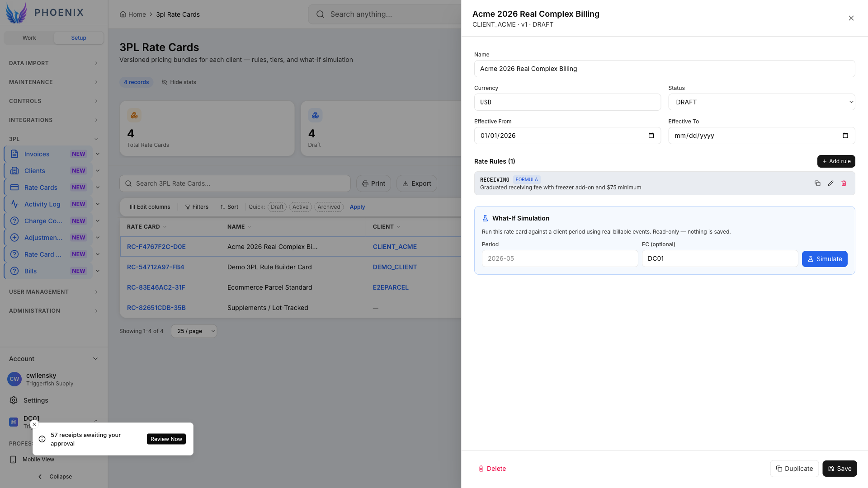Viewport: 868px width, 488px height.
Task: Switch to Work mode
Action: 29,38
